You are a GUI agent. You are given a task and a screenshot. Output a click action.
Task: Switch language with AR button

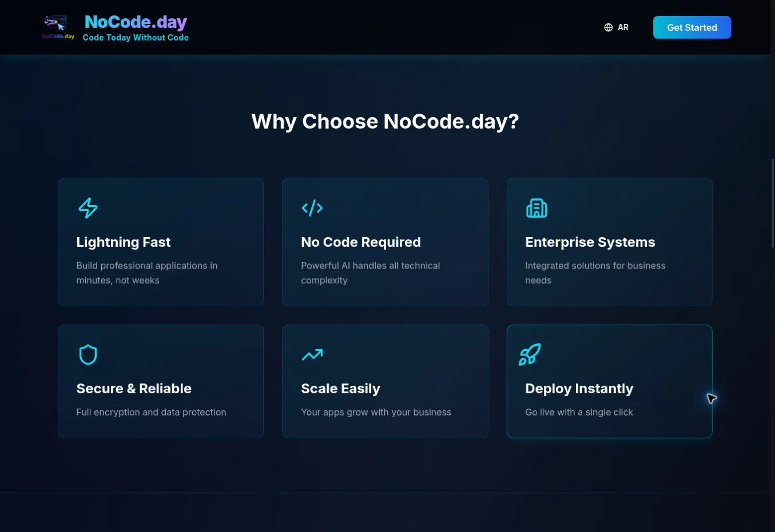point(616,27)
